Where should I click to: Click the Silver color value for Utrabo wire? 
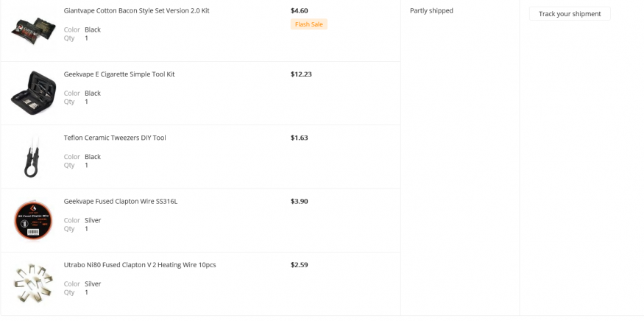pos(93,283)
